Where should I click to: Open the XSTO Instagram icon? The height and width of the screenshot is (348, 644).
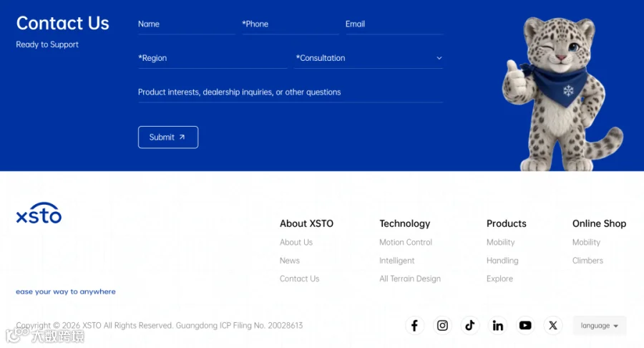[x=442, y=325]
